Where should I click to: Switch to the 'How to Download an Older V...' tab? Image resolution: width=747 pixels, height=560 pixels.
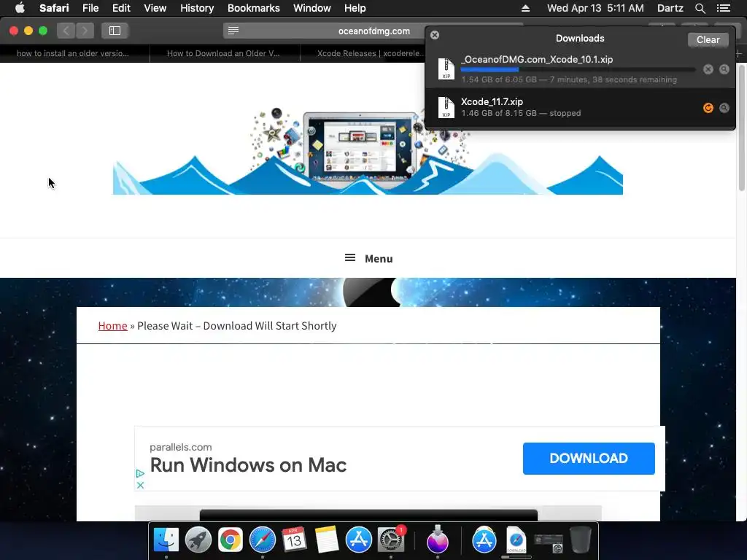[225, 53]
